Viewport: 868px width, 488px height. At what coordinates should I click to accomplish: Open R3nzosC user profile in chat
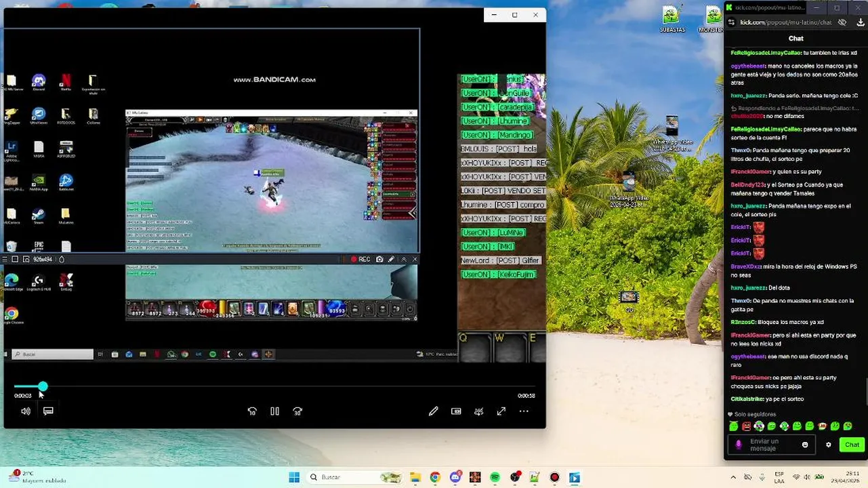[x=743, y=322]
